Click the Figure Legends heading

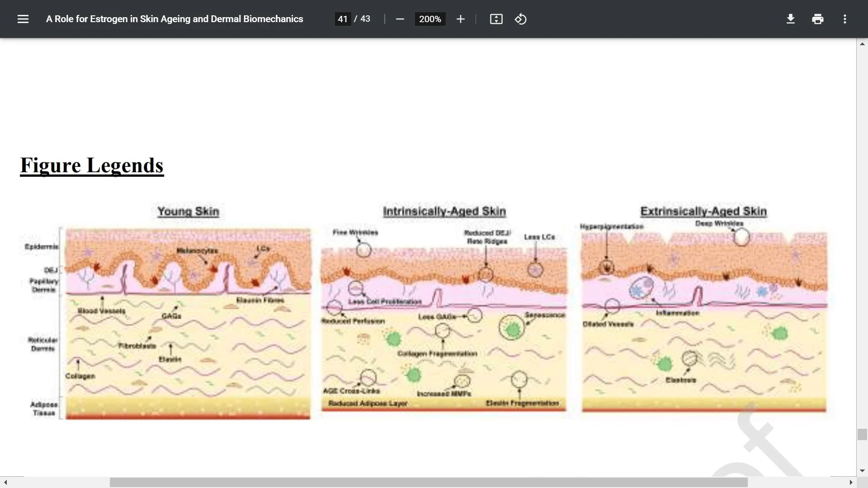pyautogui.click(x=92, y=165)
